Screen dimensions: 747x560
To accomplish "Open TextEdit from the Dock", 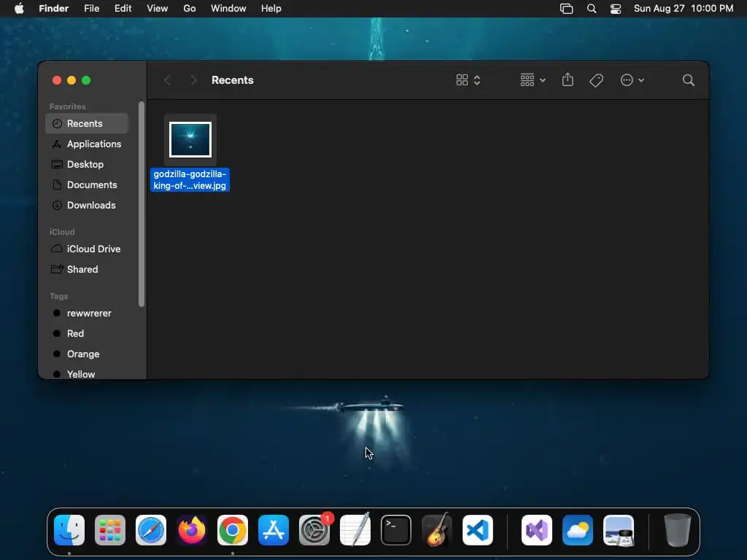I will click(355, 530).
